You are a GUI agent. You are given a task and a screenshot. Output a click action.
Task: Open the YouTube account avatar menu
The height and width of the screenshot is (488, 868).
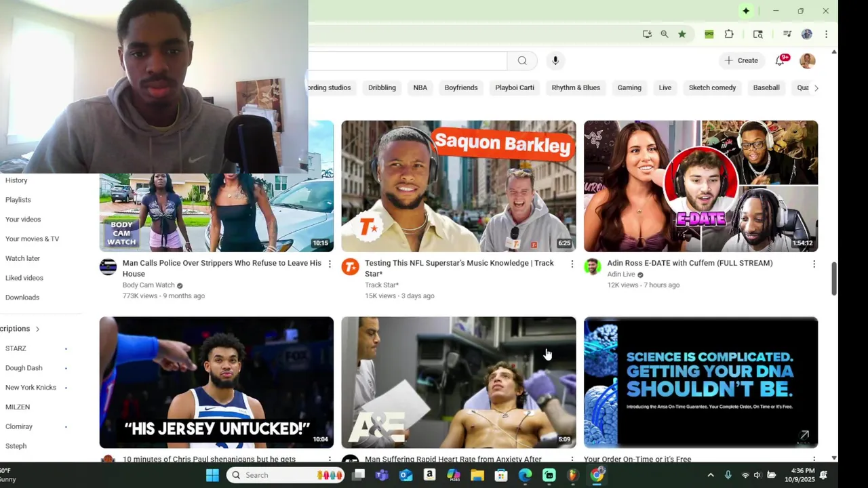coord(807,60)
